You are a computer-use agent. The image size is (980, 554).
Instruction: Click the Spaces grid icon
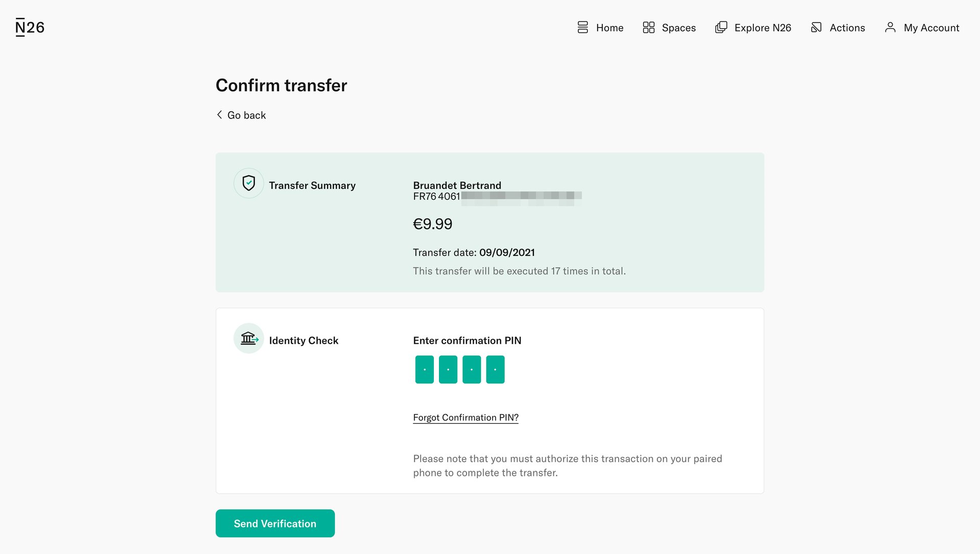[x=649, y=27]
